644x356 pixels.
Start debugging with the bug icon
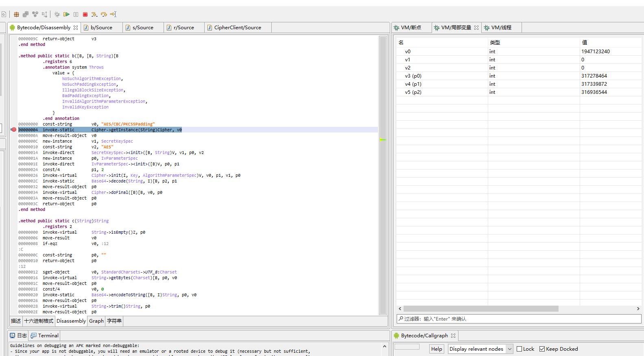click(57, 14)
